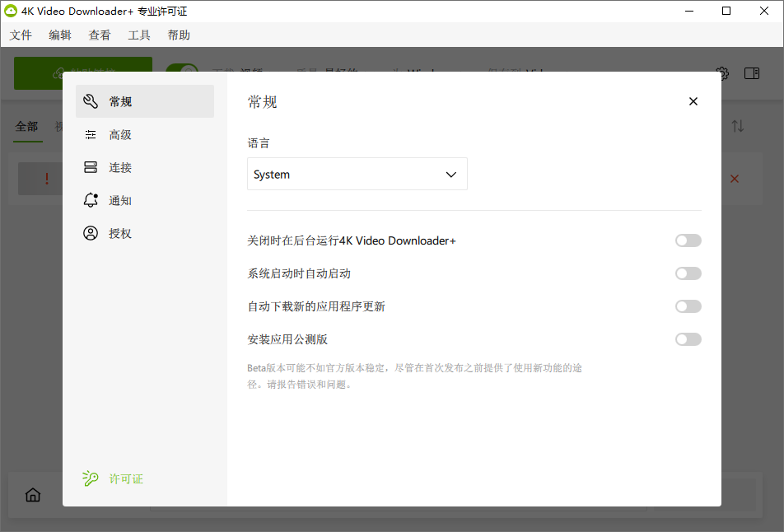Open the 通知 (Notifications) settings section

click(120, 199)
